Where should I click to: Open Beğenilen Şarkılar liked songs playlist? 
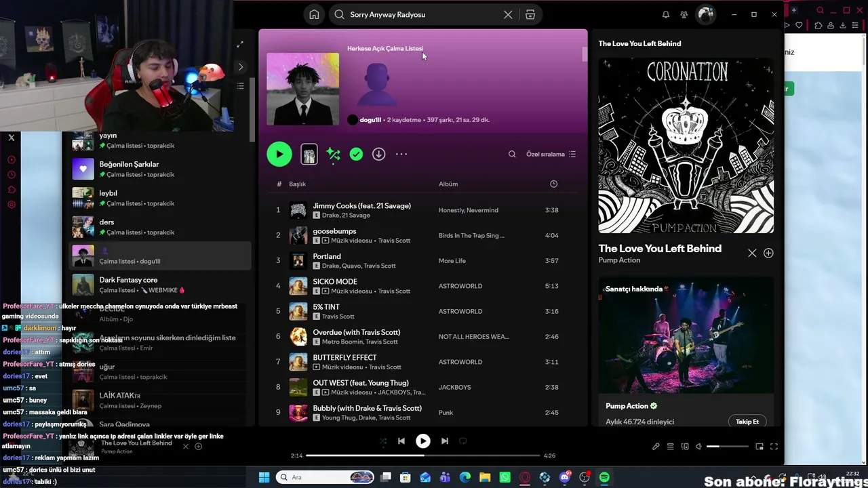pos(161,169)
